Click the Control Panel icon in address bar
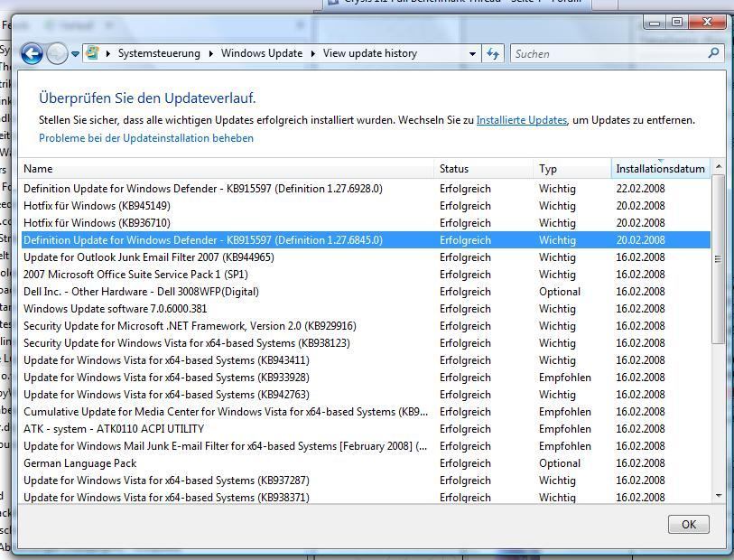This screenshot has height=560, width=734. tap(93, 53)
